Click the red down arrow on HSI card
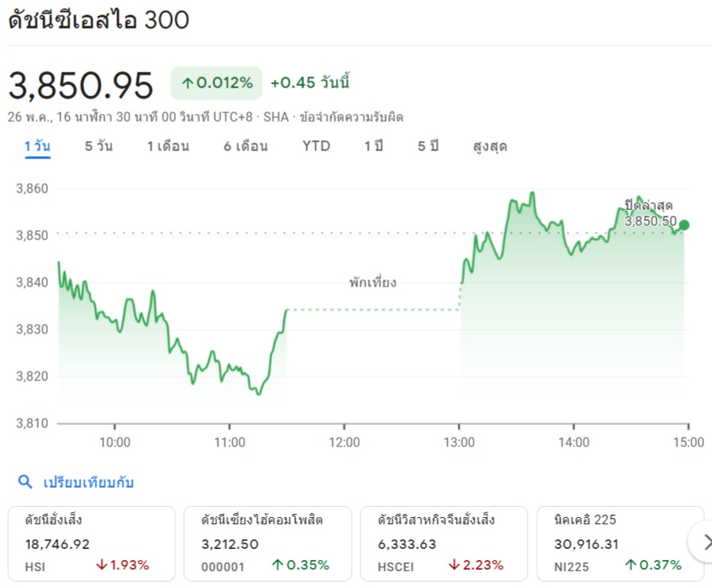The width and height of the screenshot is (712, 588). pos(102,566)
